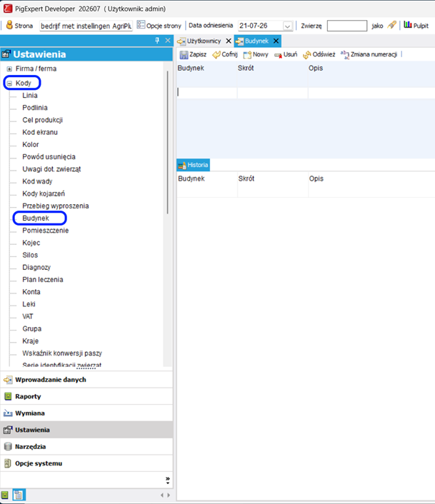Viewport: 435px width, 504px height.
Task: Open Kod ekranu in the tree
Action: [40, 132]
